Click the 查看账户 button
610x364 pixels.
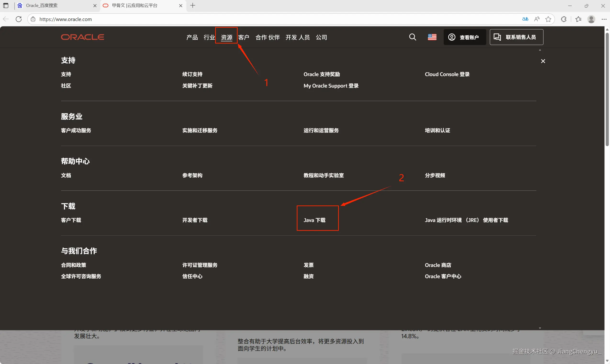pos(464,37)
